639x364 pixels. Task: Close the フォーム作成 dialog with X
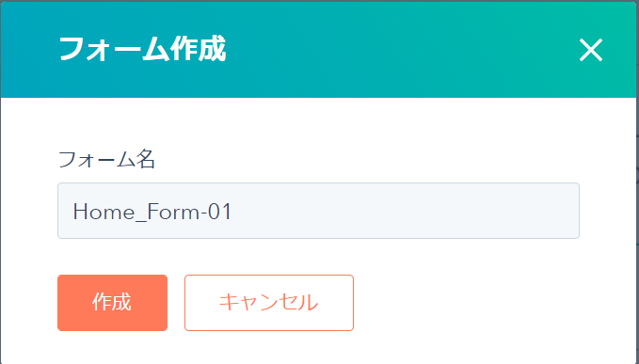coord(591,50)
